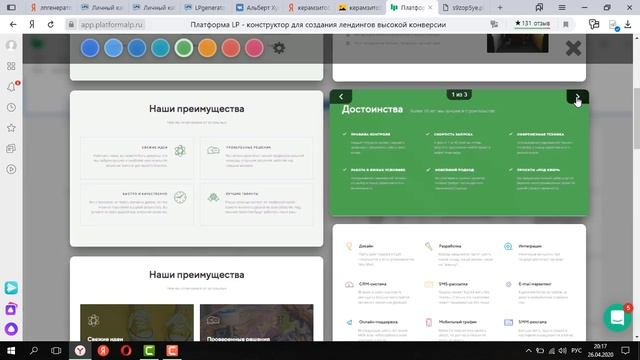
Task: Open services grid icon in sidebar
Action: [x=11, y=66]
